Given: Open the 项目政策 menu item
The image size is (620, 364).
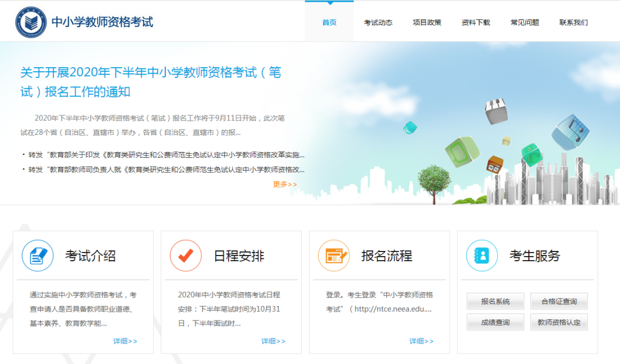Looking at the screenshot, I should [427, 22].
